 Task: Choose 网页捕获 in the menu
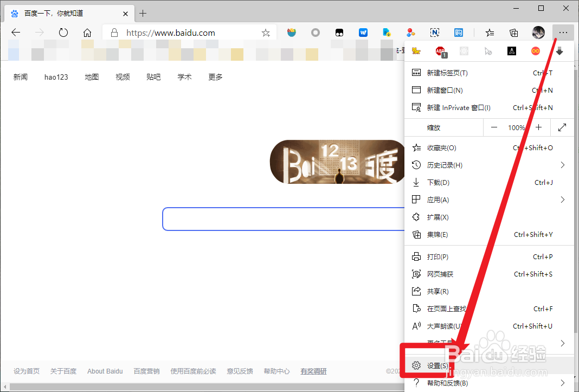[x=489, y=274]
